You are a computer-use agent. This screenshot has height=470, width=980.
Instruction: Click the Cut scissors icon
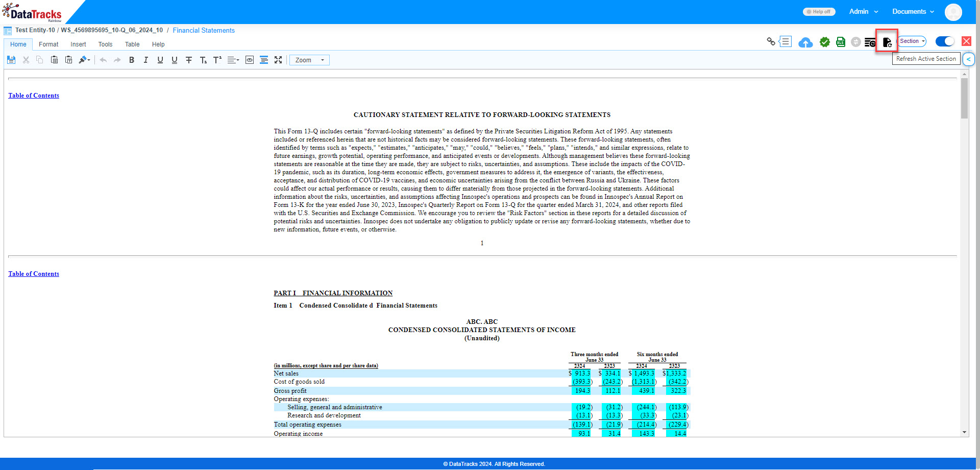(x=26, y=60)
